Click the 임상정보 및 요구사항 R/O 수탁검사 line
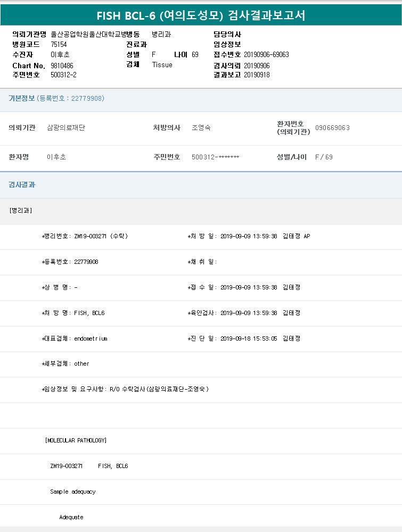 pos(126,389)
